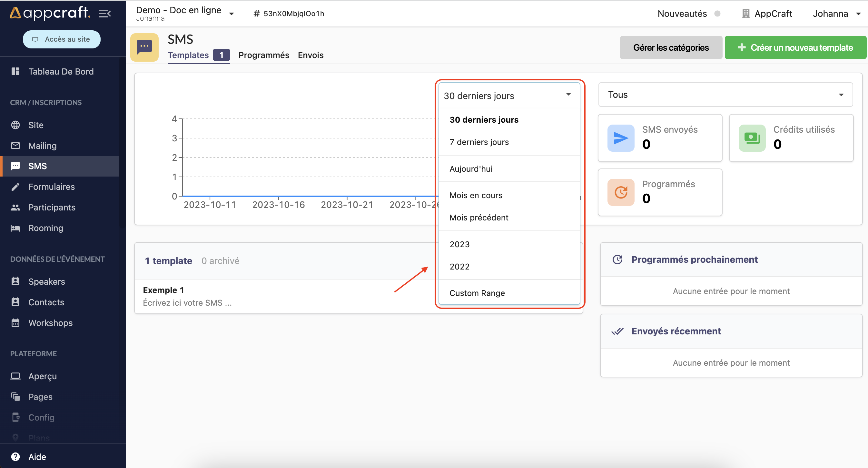The image size is (868, 468).
Task: Click the Workshops calendar icon
Action: [15, 323]
